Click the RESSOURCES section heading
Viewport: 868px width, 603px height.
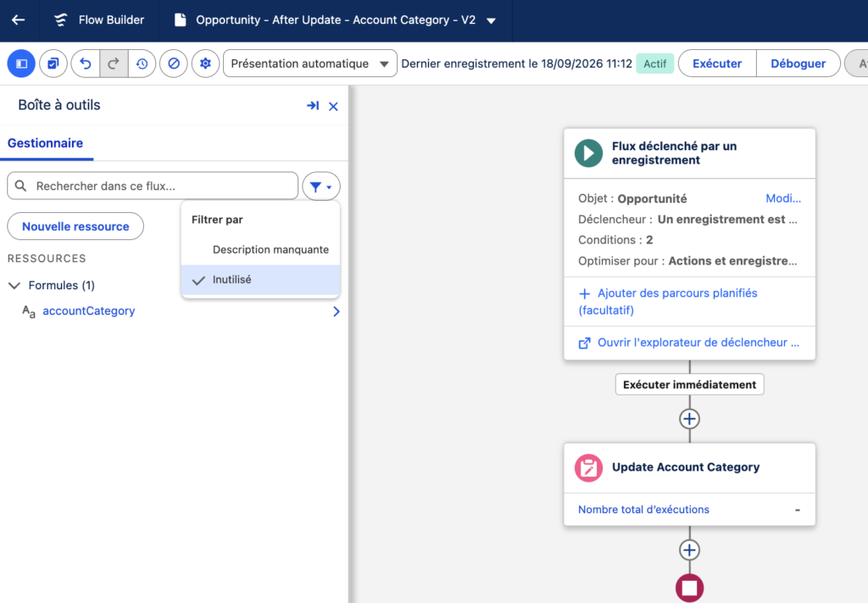(x=47, y=259)
